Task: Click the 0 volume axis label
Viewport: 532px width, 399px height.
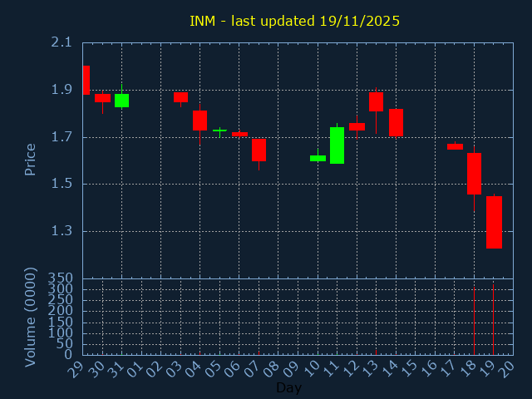Action: pyautogui.click(x=68, y=355)
